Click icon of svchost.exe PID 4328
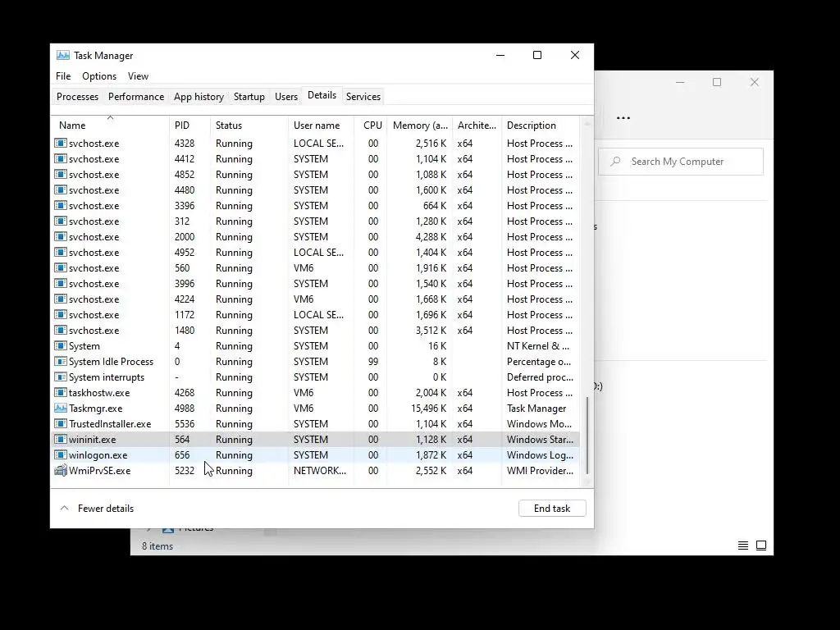This screenshot has width=840, height=630. [61, 143]
